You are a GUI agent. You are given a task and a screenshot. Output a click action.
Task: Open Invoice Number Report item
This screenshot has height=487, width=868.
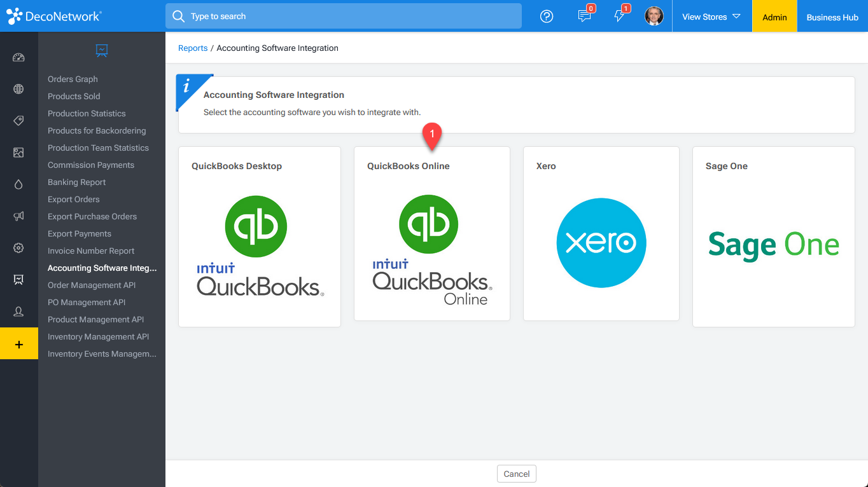(91, 250)
